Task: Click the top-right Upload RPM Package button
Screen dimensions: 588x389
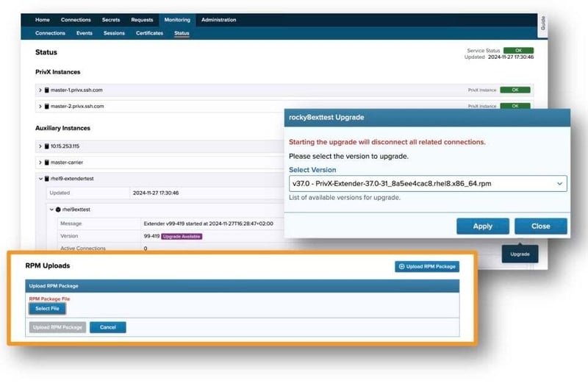Action: 427,266
